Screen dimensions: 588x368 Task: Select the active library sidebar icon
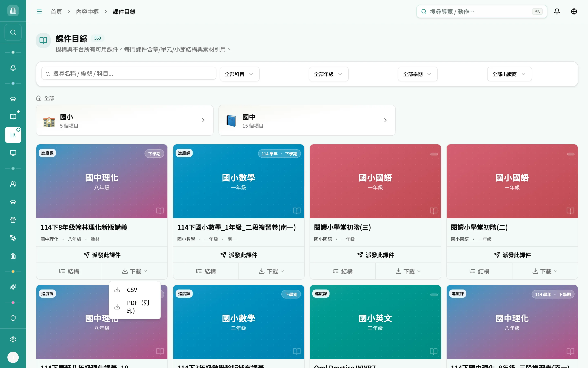click(13, 135)
